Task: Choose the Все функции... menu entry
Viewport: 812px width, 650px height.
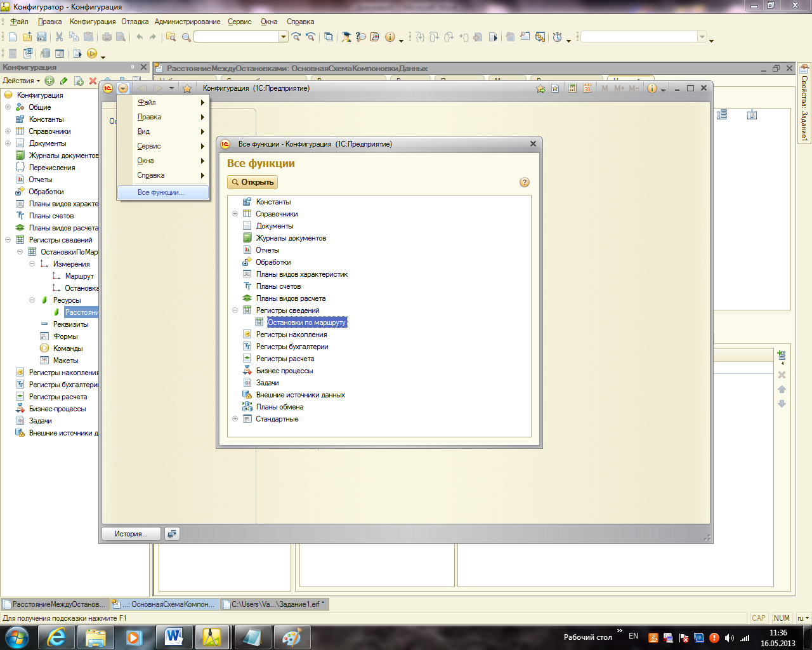Action: pos(161,192)
